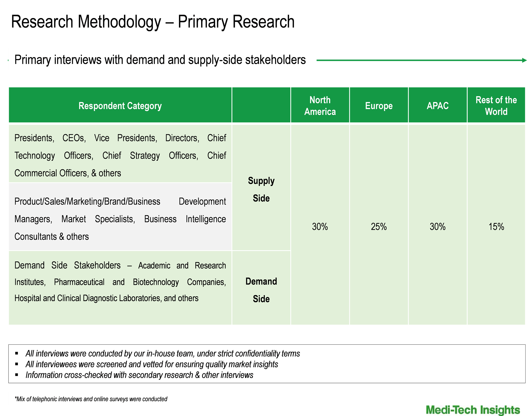Image resolution: width=532 pixels, height=416 pixels.
Task: Click the 'North America' column header
Action: tap(320, 105)
